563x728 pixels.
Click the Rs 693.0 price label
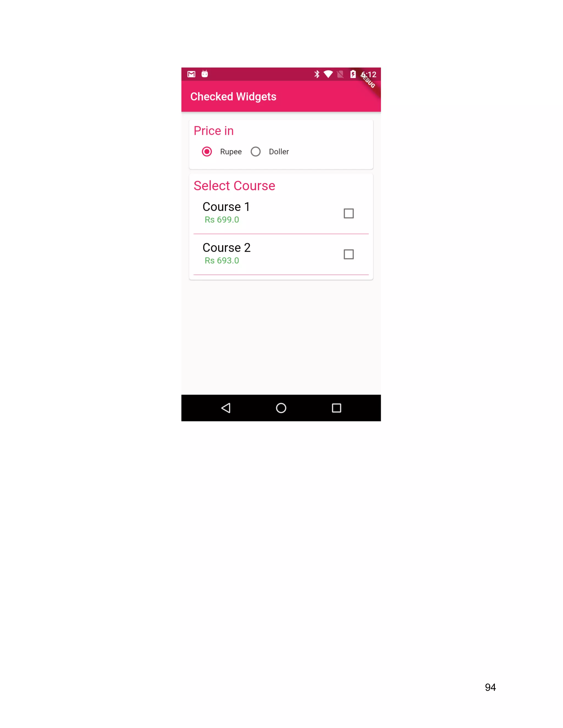pos(222,261)
